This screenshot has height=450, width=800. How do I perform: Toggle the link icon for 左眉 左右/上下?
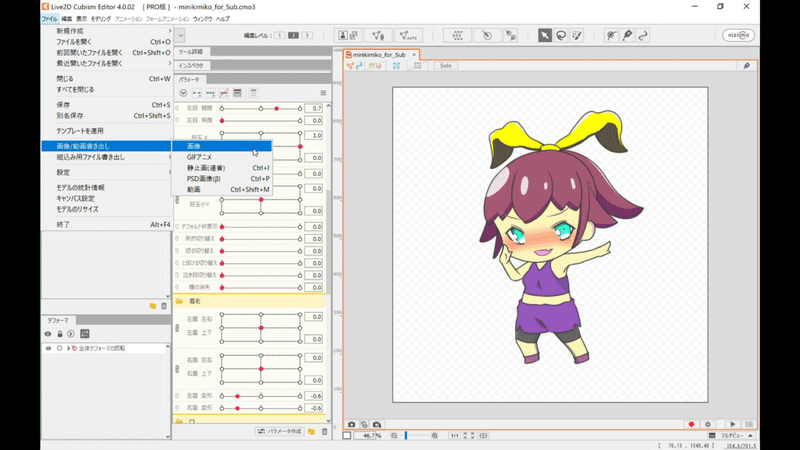click(x=178, y=328)
